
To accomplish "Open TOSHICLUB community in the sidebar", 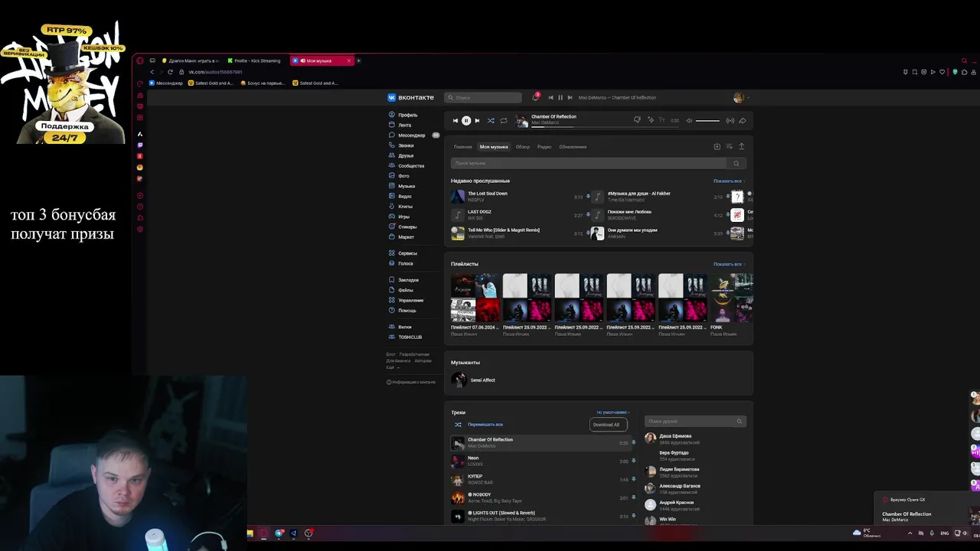I will 405,337.
